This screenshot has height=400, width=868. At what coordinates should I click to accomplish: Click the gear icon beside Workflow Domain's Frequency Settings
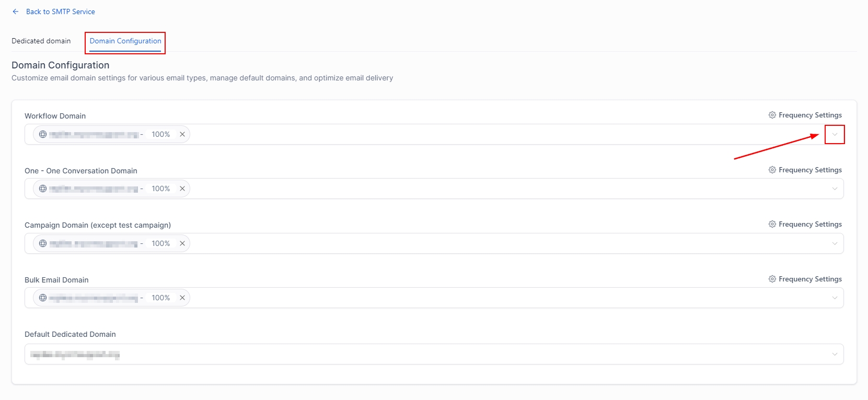pos(772,115)
